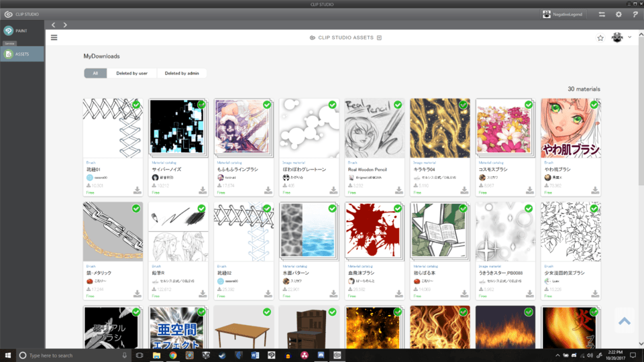This screenshot has height=362, width=644.
Task: Open favorites with the star icon
Action: pyautogui.click(x=600, y=38)
